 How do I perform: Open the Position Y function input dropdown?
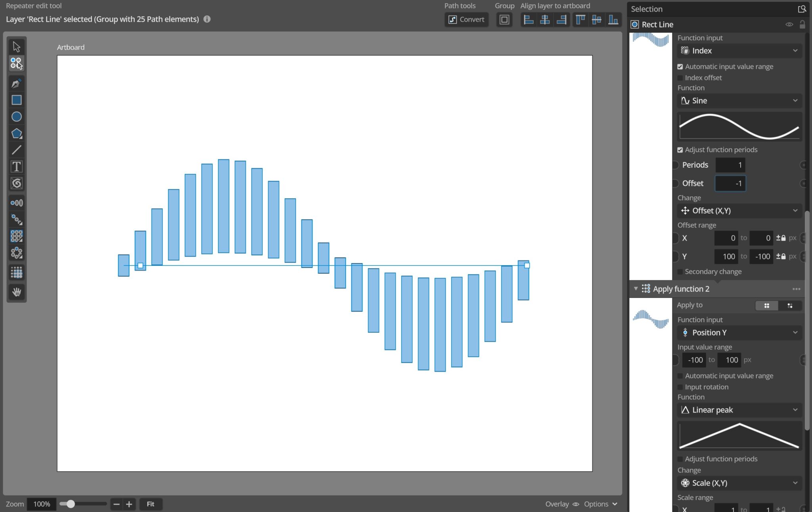[x=739, y=332]
